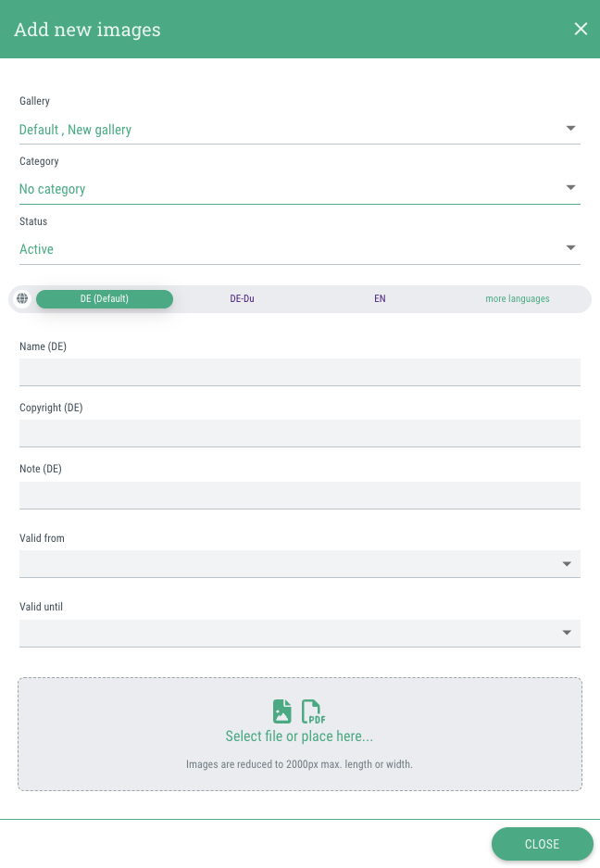Screen dimensions: 600x868
Task: Expand the Gallery dropdown arrow
Action: click(x=570, y=129)
